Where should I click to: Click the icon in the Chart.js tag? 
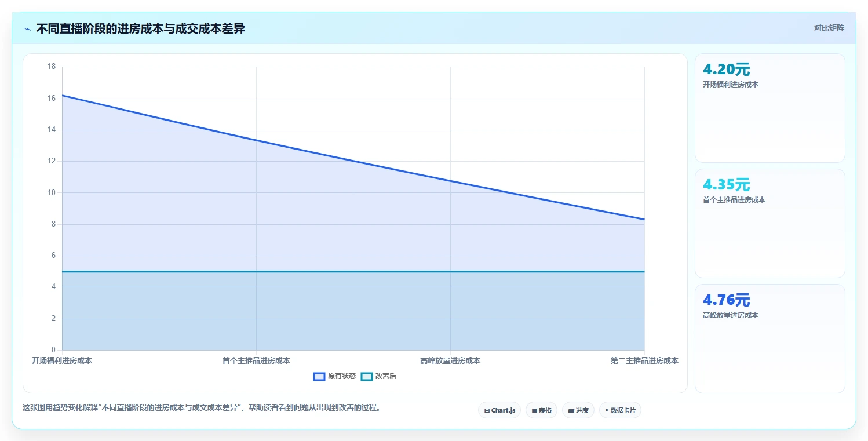pyautogui.click(x=487, y=410)
